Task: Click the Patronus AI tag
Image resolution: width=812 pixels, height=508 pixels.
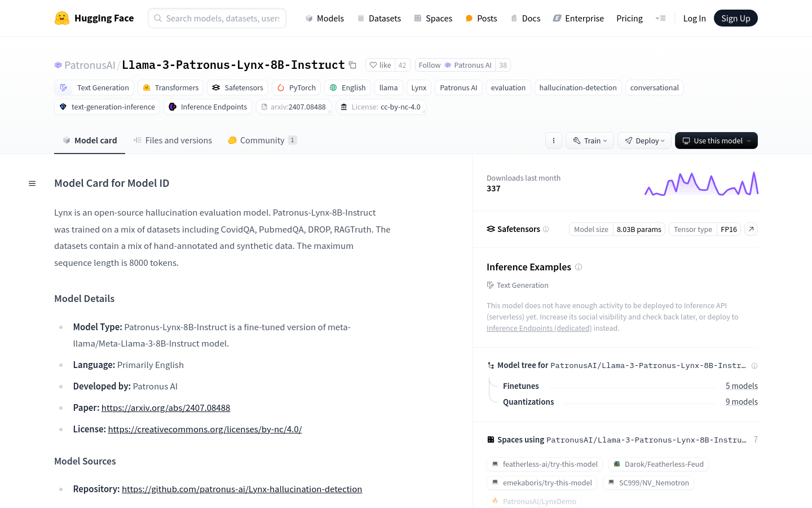Action: click(x=458, y=87)
